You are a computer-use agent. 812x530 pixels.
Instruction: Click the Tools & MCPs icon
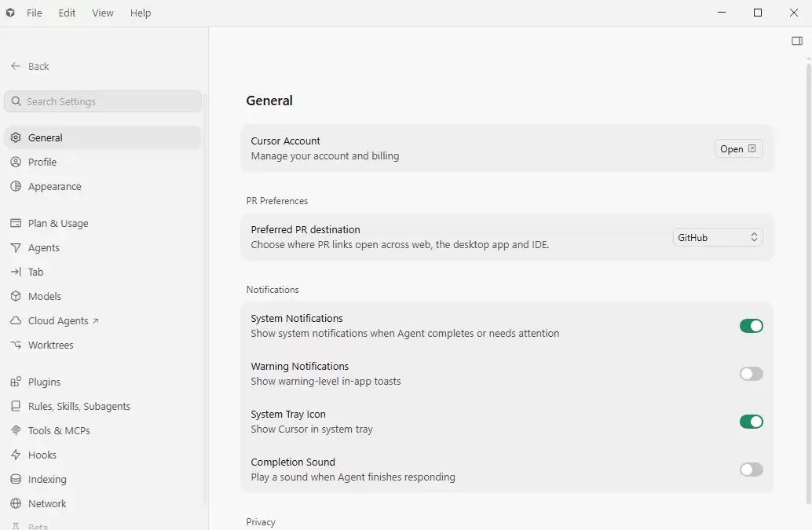(16, 430)
